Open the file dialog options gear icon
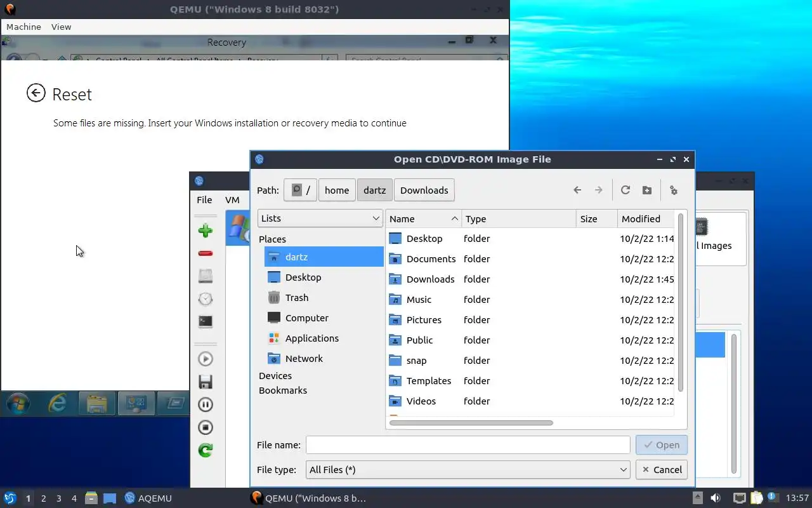The height and width of the screenshot is (508, 812). pos(674,190)
